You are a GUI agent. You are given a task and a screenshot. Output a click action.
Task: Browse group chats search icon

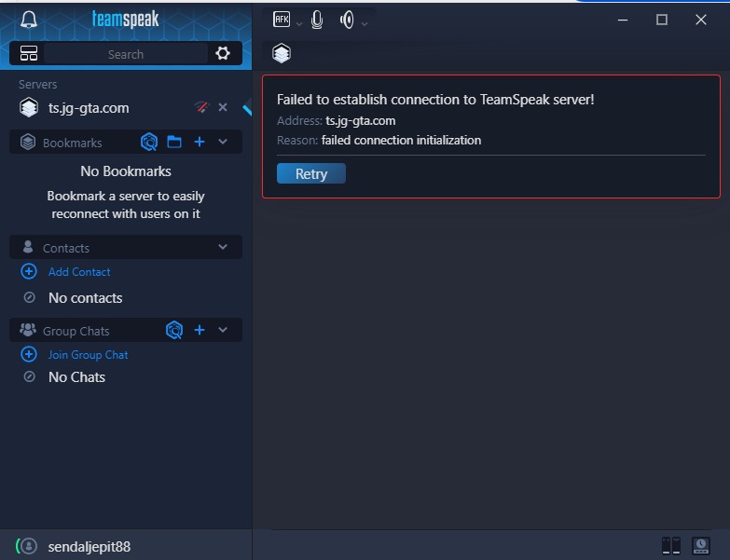pos(174,330)
